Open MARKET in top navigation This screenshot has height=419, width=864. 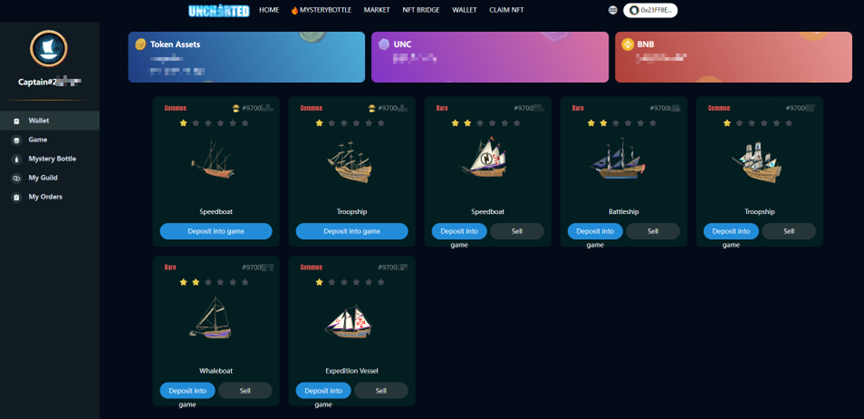coord(377,10)
